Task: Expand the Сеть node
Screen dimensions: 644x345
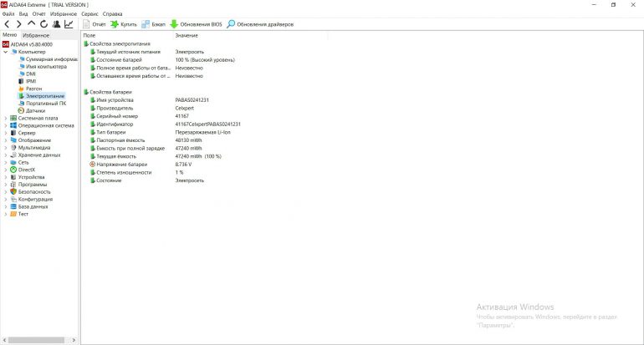Action: [5, 162]
